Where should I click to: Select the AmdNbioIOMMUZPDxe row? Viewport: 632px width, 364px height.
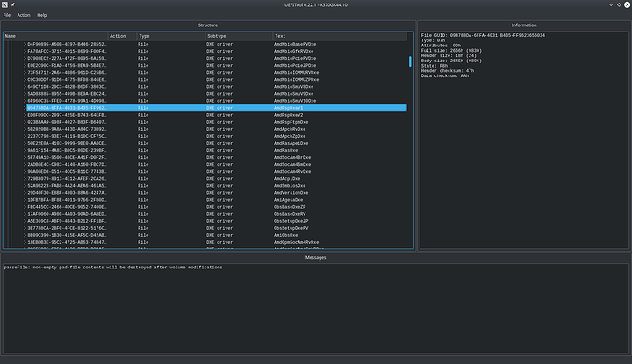point(217,80)
